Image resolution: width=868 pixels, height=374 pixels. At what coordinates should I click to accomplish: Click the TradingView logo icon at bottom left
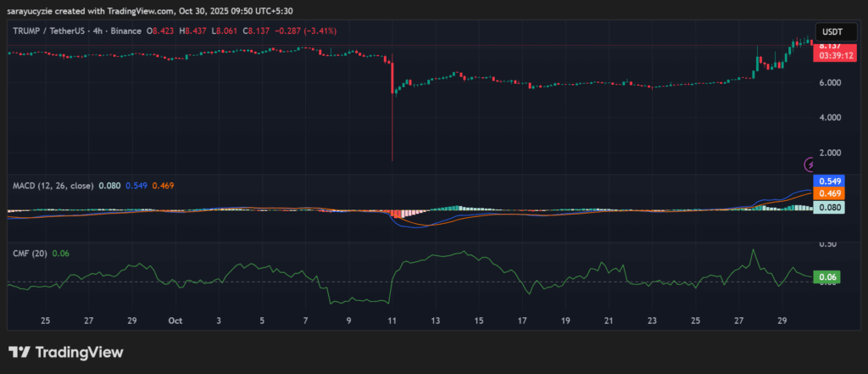click(20, 352)
